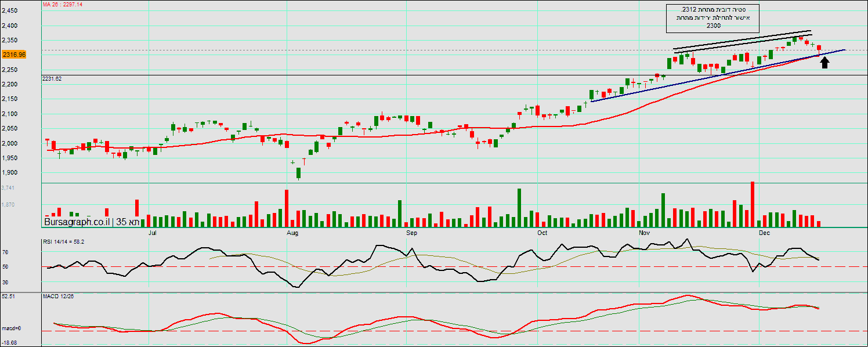Click the 2,450 price axis label

coord(9,11)
